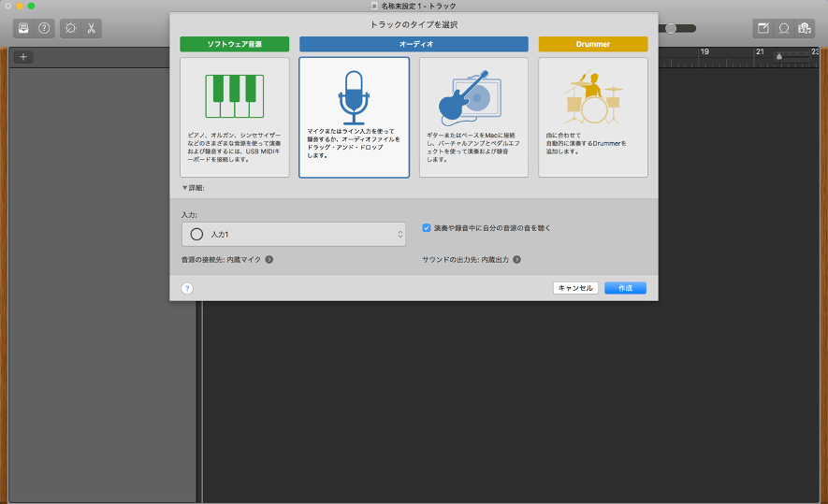
Task: Click arrow next to 内蔵マイク
Action: tap(269, 260)
